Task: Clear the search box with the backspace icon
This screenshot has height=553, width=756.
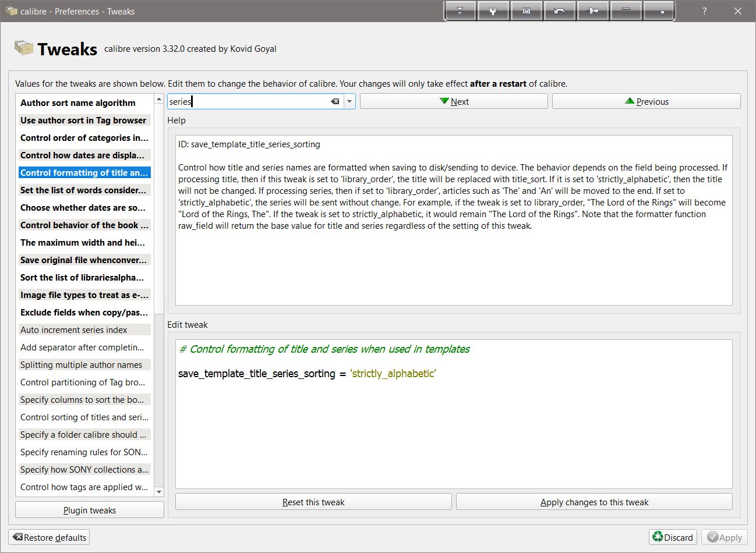Action: (x=335, y=101)
